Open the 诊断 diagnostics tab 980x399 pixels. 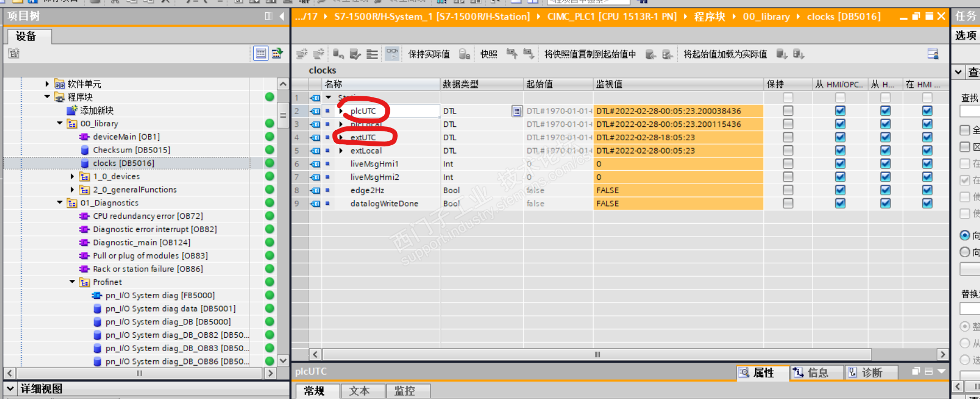871,373
